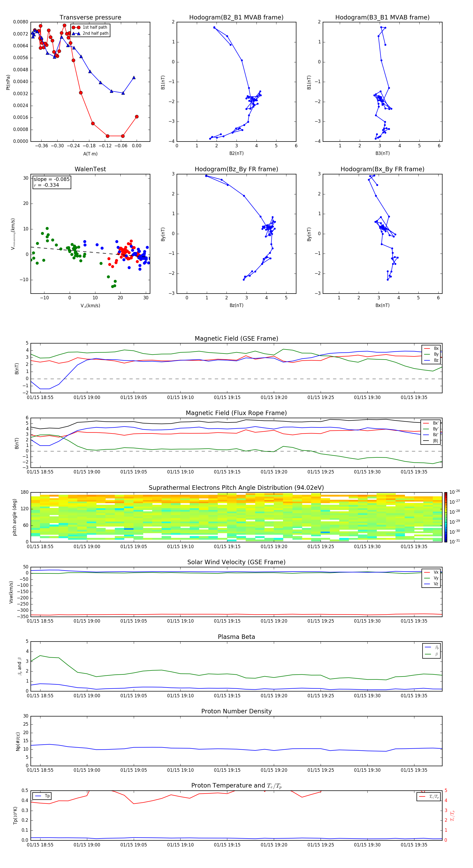Select the By' legend entry in Flux Rope panel
This screenshot has width=473, height=868.
[x=431, y=429]
